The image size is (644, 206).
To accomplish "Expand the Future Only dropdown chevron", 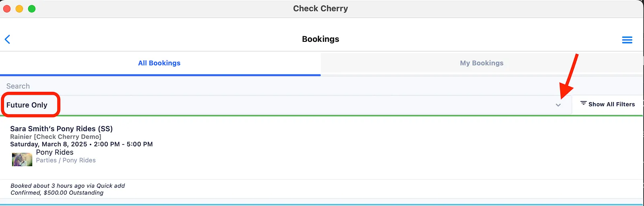I will point(558,105).
